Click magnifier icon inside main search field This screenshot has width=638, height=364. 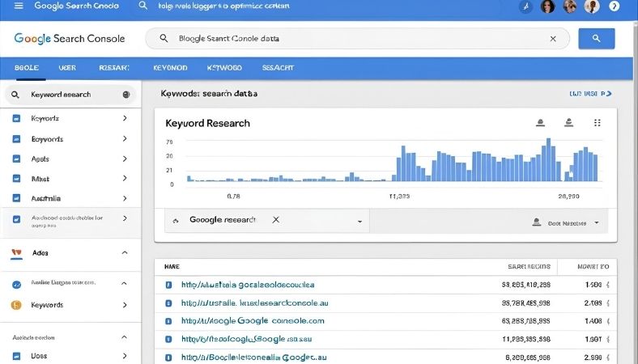(164, 38)
